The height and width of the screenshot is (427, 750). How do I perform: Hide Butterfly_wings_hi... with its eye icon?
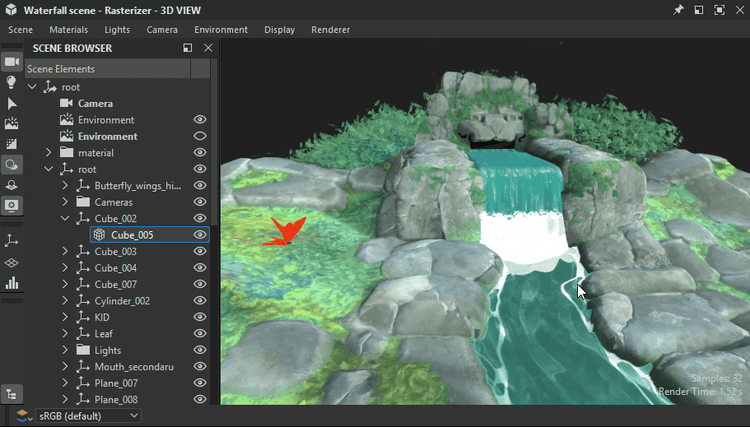pyautogui.click(x=200, y=186)
